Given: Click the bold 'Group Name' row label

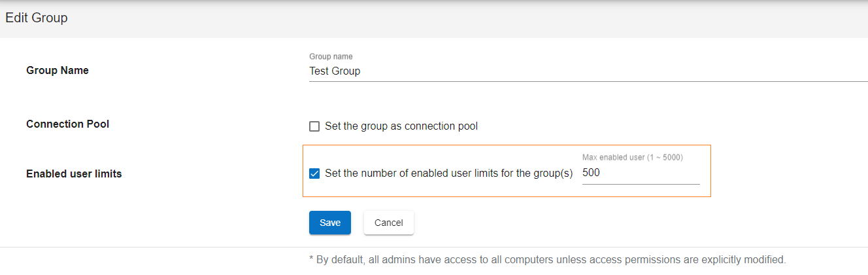Looking at the screenshot, I should (58, 70).
